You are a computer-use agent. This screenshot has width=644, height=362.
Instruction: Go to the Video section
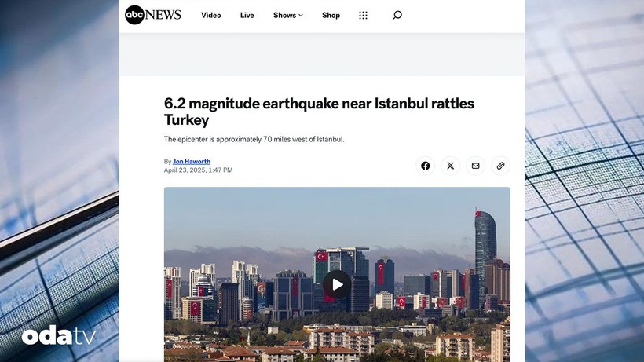[210, 15]
